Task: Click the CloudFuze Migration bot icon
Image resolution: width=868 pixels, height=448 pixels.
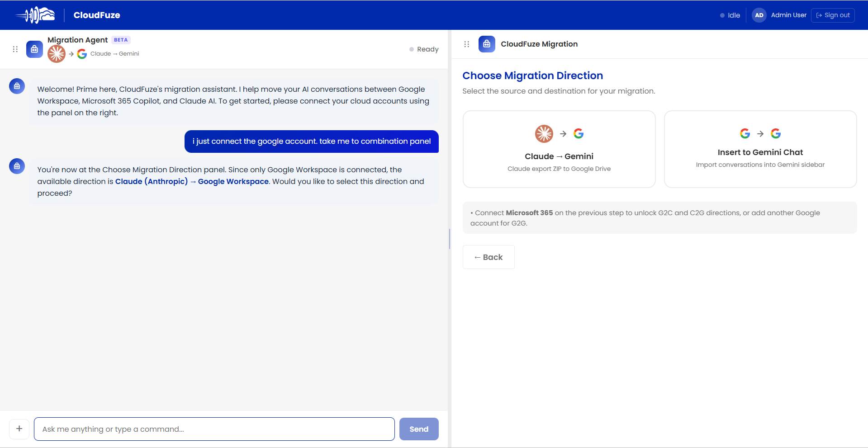Action: [x=487, y=44]
